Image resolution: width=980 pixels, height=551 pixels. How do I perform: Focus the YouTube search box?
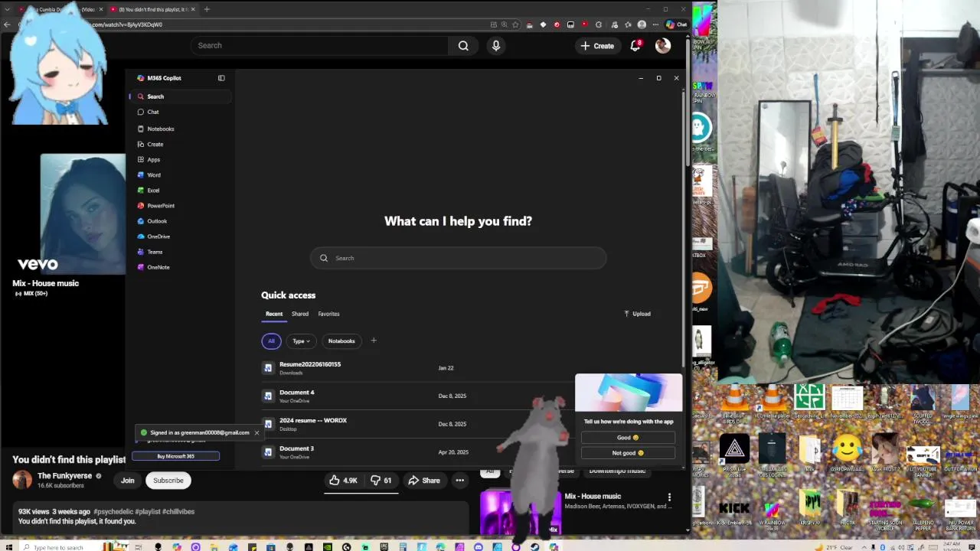(319, 46)
